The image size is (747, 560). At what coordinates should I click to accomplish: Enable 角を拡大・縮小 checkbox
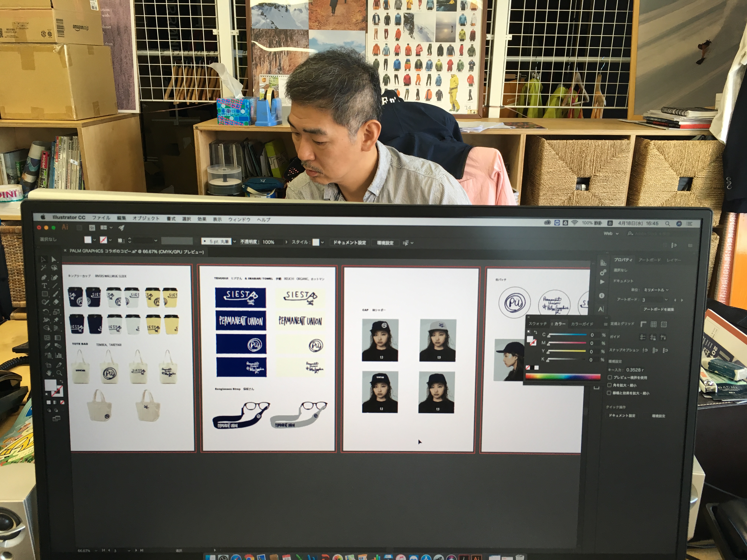point(609,385)
